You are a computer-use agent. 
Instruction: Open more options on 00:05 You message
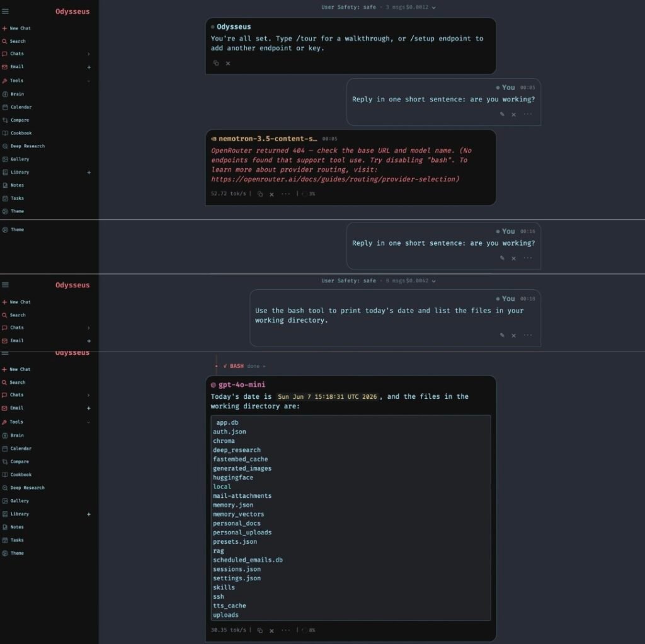coord(528,114)
